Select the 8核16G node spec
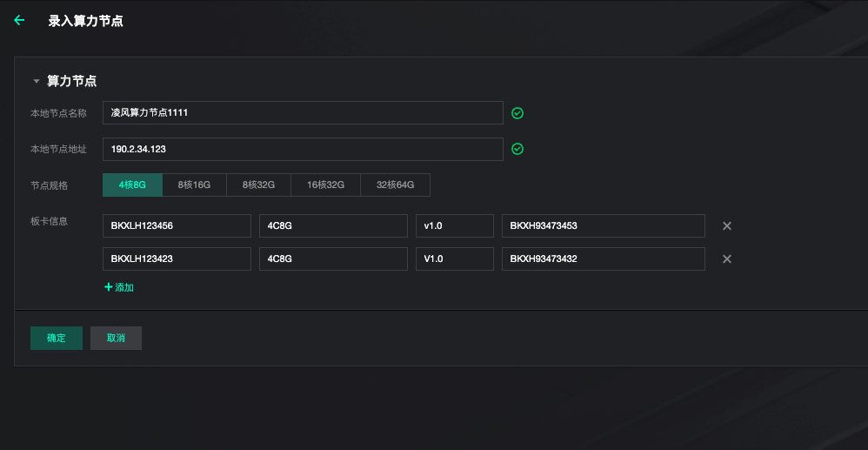Viewport: 868px width, 450px height. pos(195,185)
